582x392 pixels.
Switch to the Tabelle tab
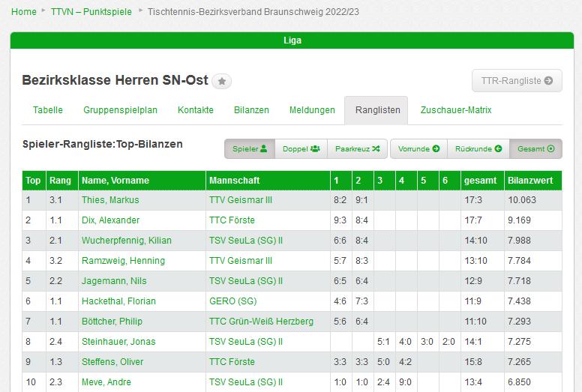pyautogui.click(x=47, y=109)
